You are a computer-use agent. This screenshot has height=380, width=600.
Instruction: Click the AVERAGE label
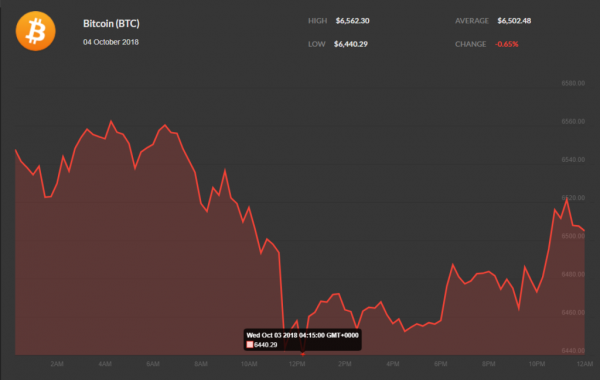click(472, 21)
